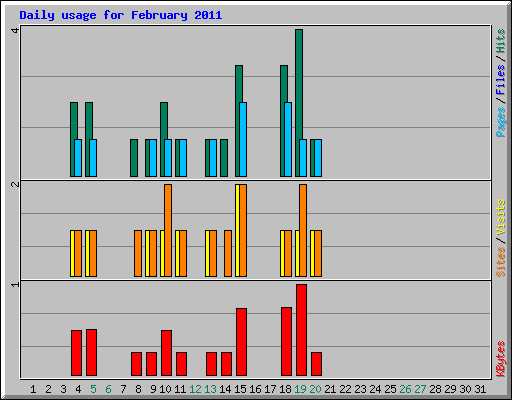
Task: Select day label 31 on the x-axis
Action: pos(480,389)
